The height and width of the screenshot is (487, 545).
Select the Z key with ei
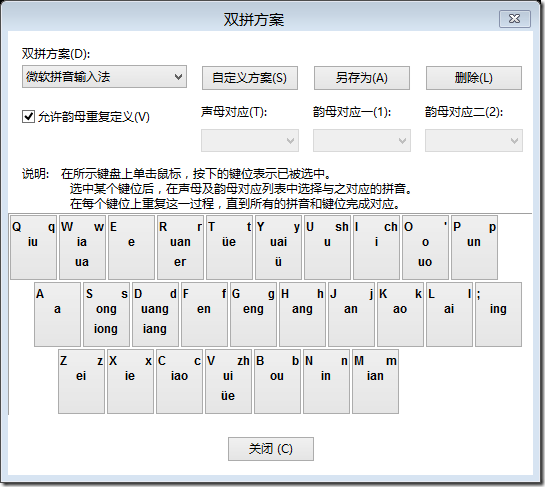81,381
